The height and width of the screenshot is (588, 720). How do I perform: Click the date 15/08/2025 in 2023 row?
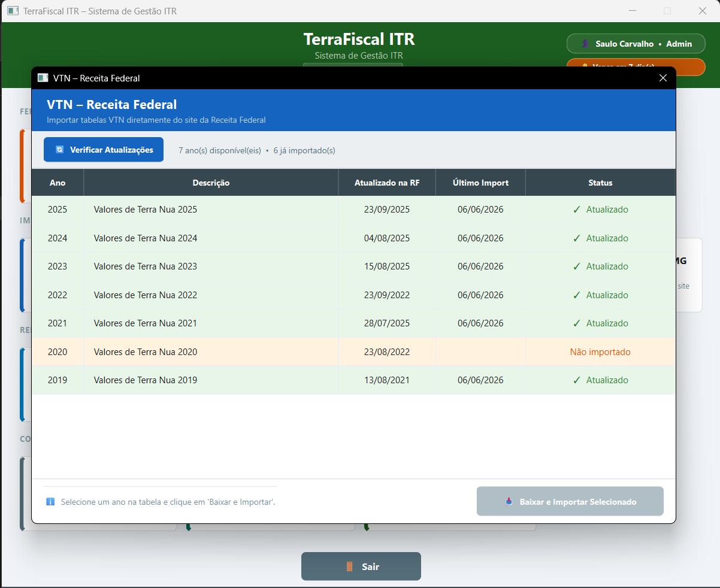pyautogui.click(x=387, y=266)
